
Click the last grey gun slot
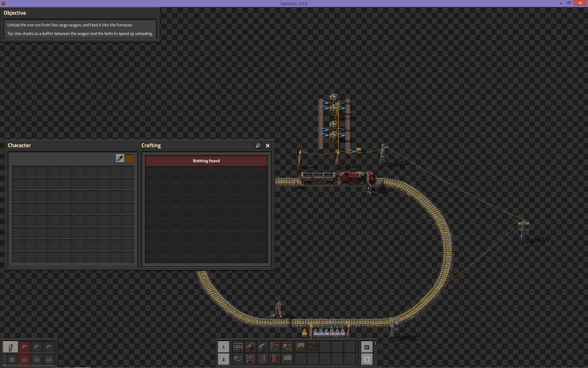49,347
